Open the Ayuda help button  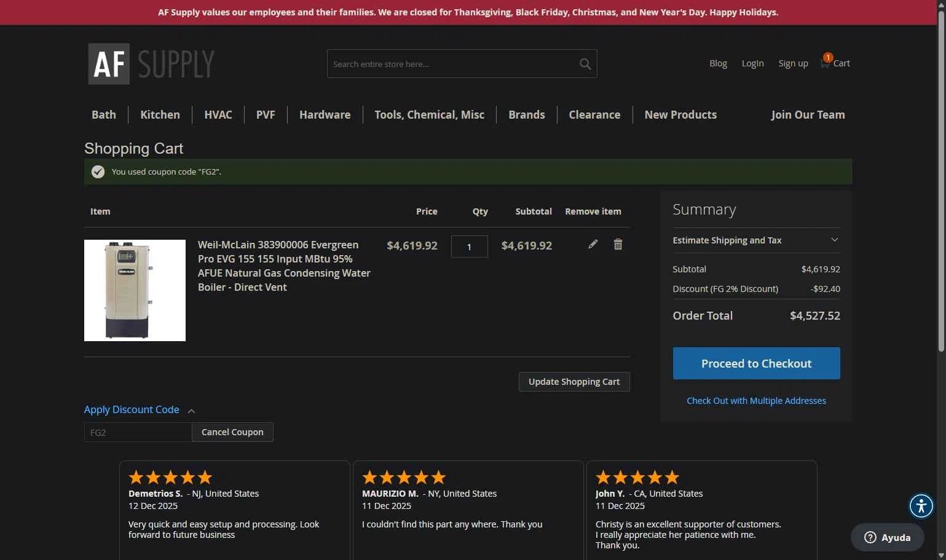[x=887, y=537]
